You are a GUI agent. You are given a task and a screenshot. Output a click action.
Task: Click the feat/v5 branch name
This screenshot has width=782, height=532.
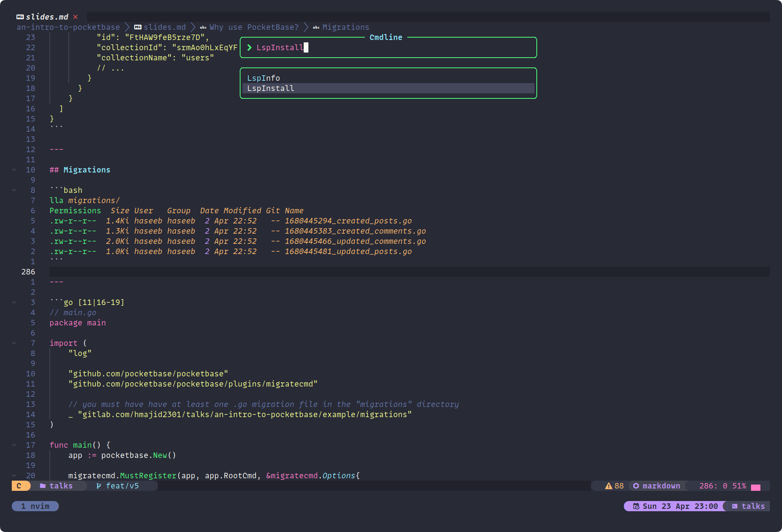pyautogui.click(x=122, y=486)
